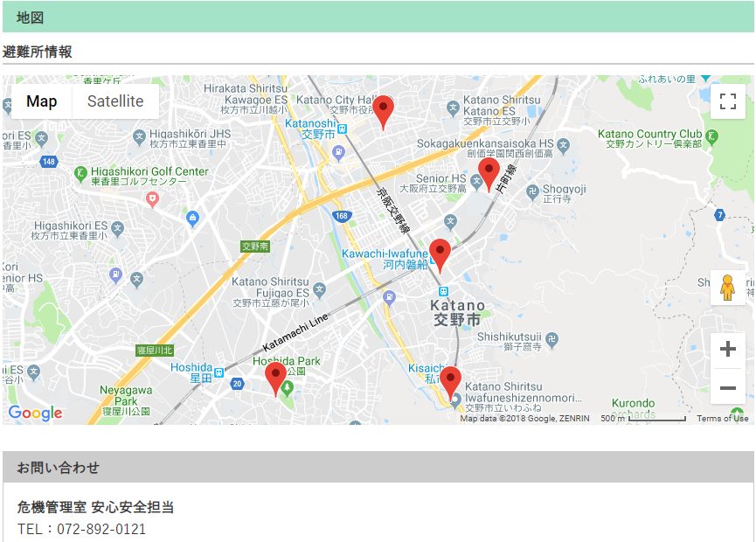Select the red marker near Katano City Hall
This screenshot has height=542, width=756.
pos(384,114)
